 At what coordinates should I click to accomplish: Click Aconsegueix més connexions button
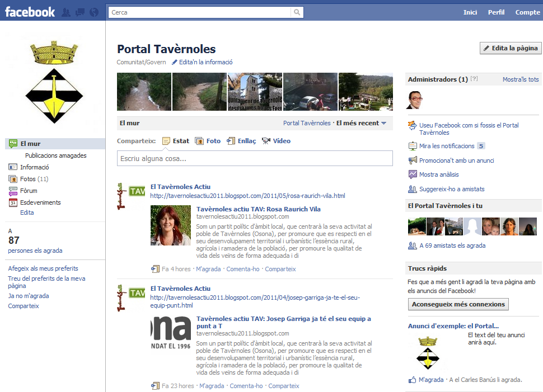pyautogui.click(x=458, y=304)
